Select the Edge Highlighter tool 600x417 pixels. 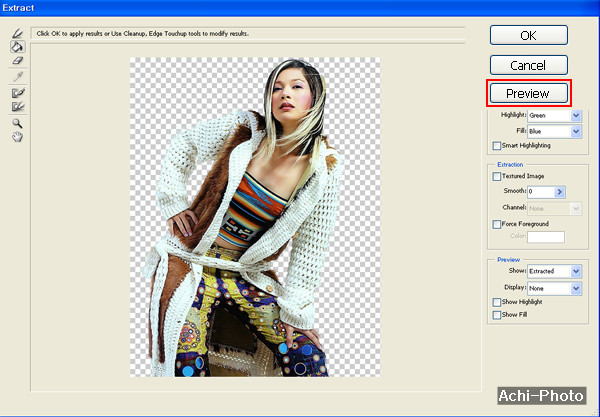[x=17, y=33]
